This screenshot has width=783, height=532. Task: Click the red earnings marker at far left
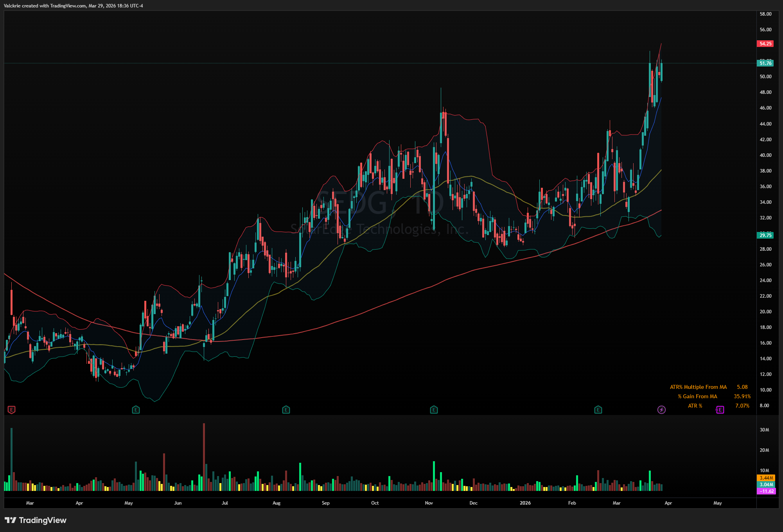(11, 410)
